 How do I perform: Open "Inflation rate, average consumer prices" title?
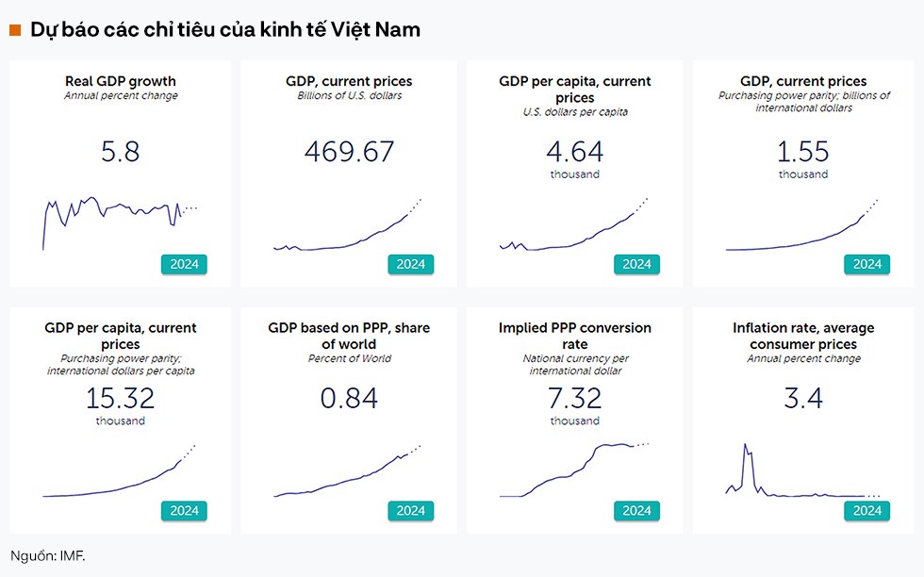tap(803, 336)
